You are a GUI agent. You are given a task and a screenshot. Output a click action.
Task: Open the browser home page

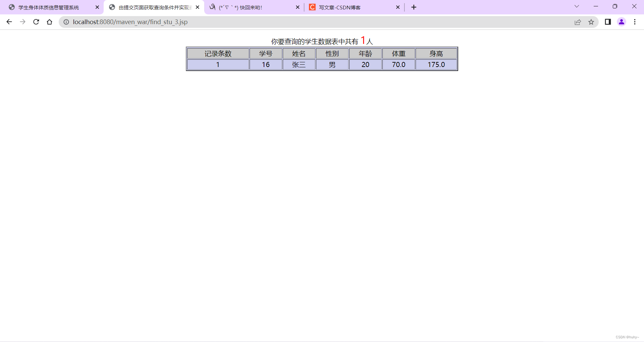pyautogui.click(x=49, y=22)
